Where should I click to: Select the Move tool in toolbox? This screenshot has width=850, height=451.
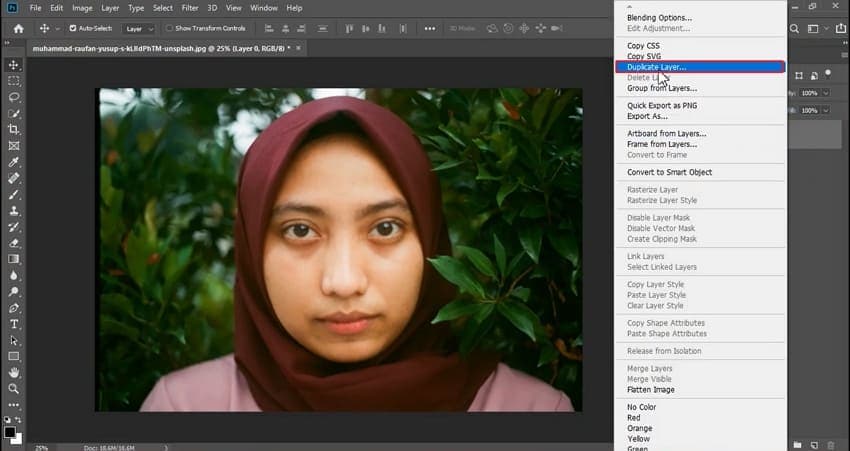(14, 65)
